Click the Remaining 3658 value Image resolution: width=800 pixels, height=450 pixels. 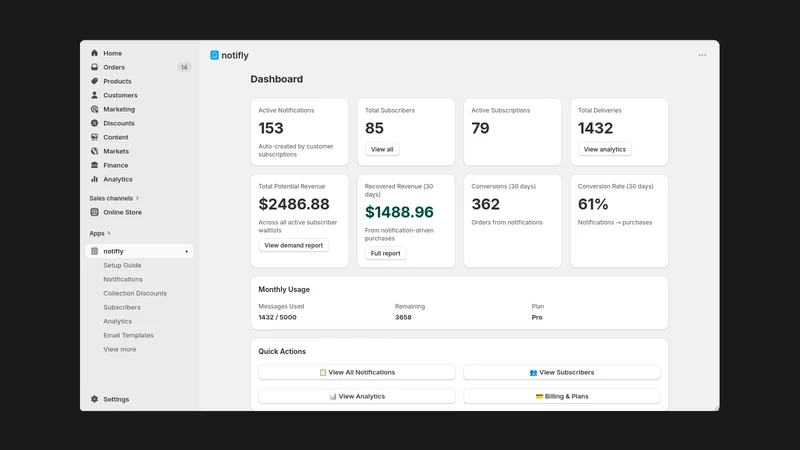[403, 317]
